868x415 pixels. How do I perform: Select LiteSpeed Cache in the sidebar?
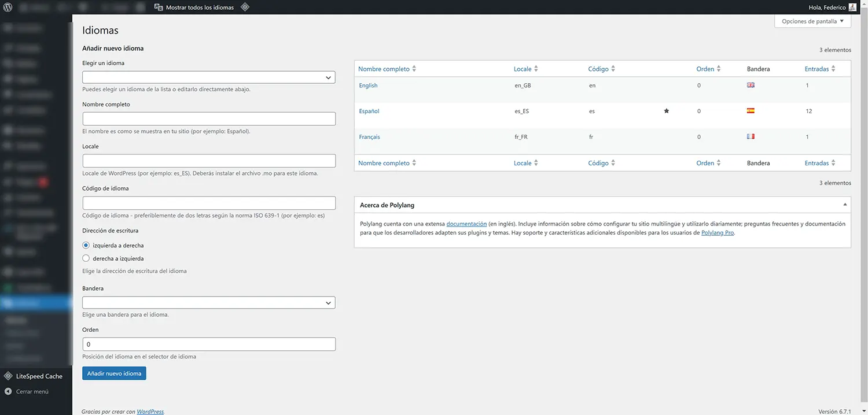[x=39, y=376]
